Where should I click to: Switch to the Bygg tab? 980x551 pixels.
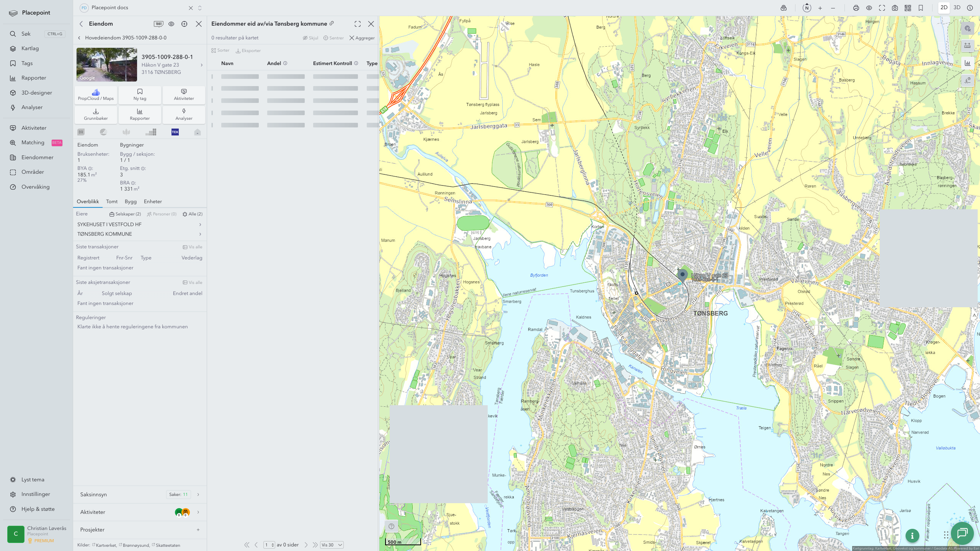131,202
